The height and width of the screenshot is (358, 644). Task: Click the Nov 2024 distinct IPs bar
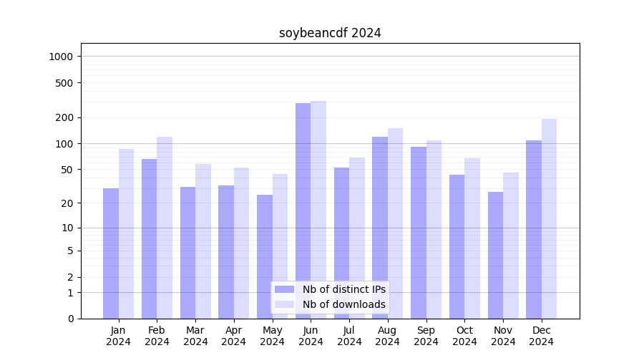coord(495,255)
